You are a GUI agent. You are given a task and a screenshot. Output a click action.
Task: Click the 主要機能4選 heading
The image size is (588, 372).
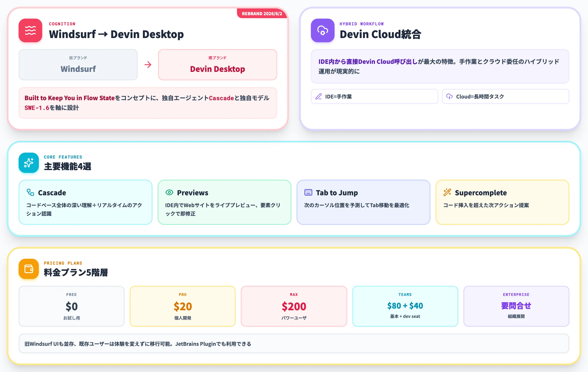67,166
